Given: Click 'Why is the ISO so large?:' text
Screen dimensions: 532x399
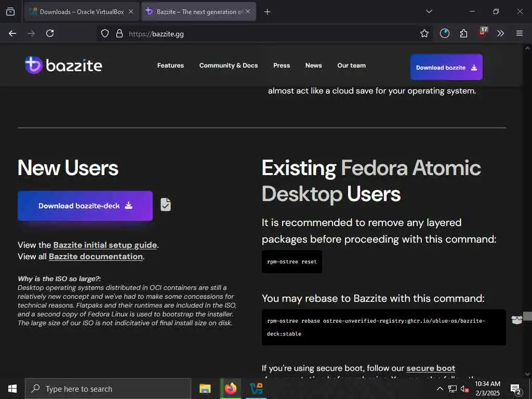Looking at the screenshot, I should 59,279.
